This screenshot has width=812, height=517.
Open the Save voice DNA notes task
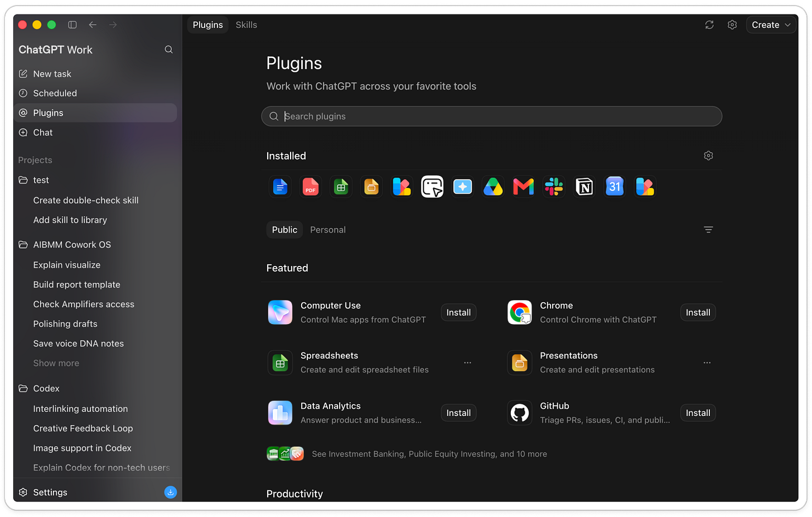pyautogui.click(x=79, y=344)
